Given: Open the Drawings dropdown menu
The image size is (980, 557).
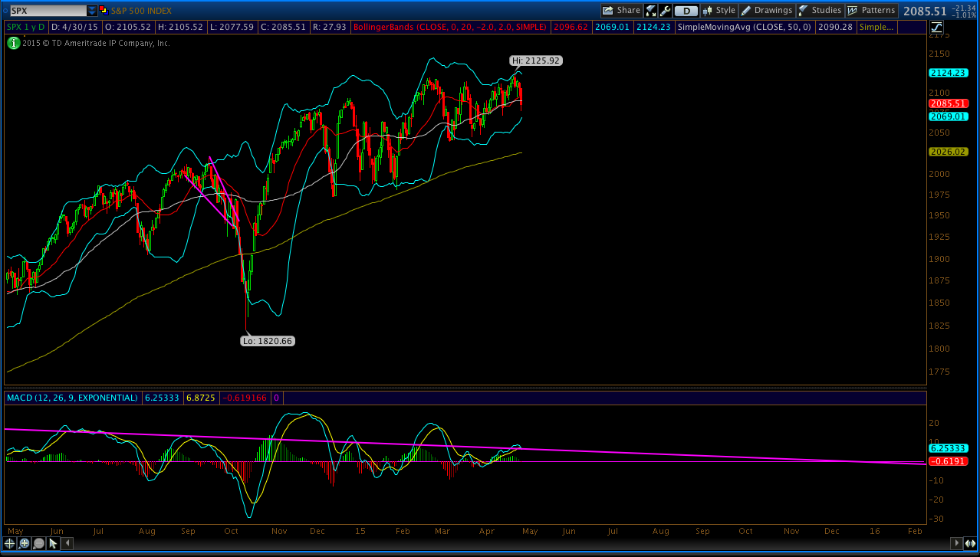Looking at the screenshot, I should 767,11.
